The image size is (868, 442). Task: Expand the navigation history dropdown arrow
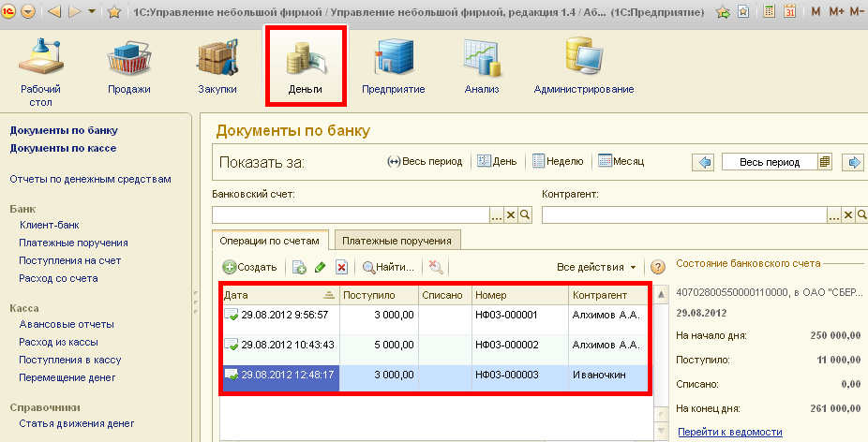tap(92, 11)
